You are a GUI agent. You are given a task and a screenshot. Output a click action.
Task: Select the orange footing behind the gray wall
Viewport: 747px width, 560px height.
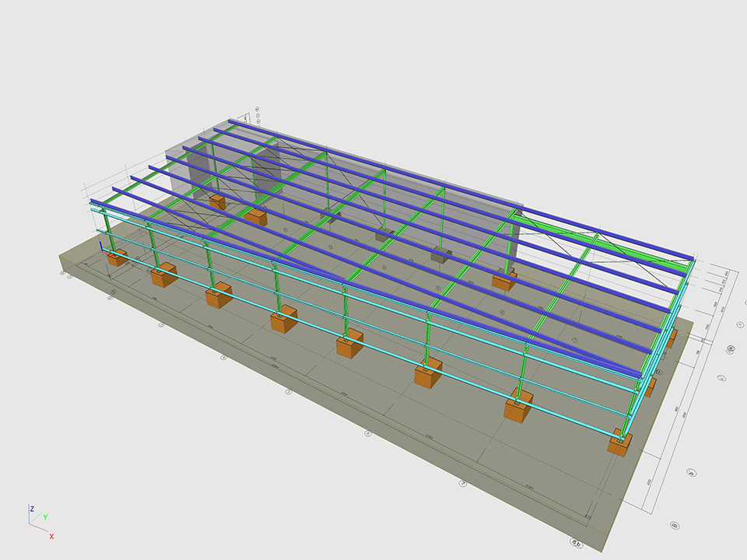pos(217,202)
